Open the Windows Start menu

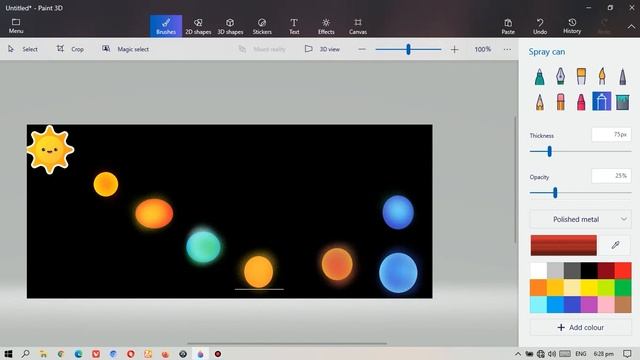coord(8,354)
